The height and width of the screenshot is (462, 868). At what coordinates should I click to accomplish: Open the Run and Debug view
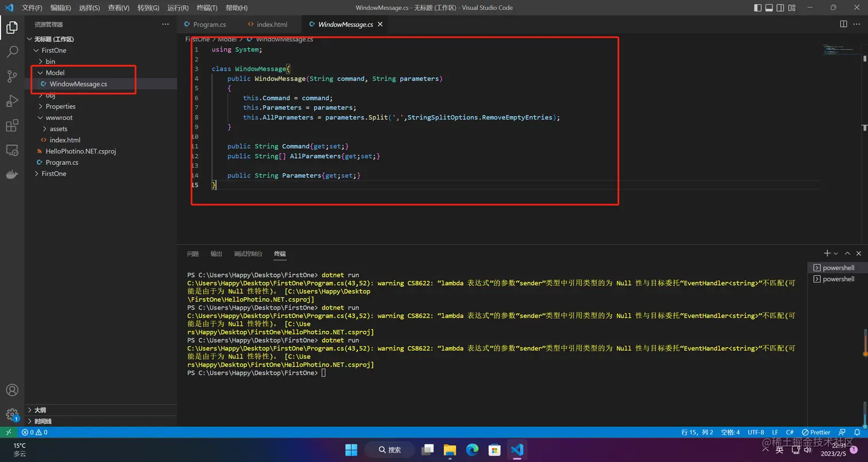[x=12, y=101]
